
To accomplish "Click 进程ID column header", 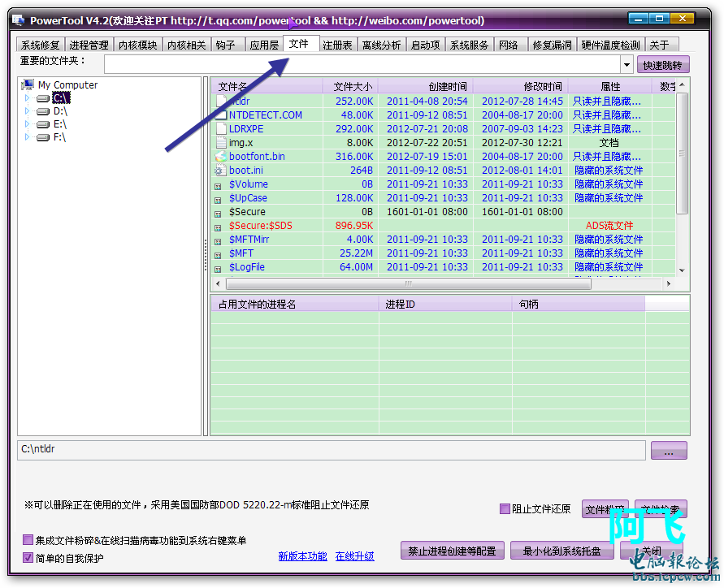I will [x=445, y=305].
